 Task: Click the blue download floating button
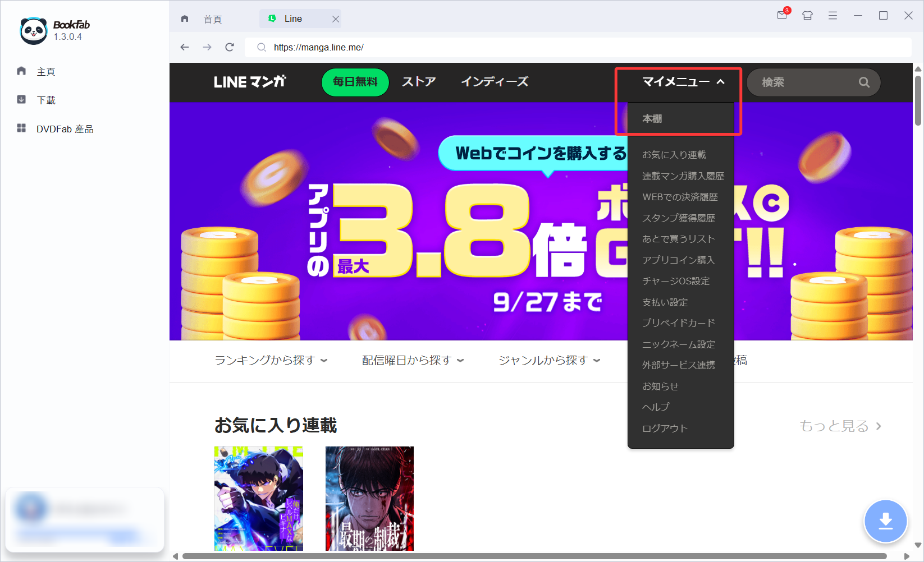(886, 521)
